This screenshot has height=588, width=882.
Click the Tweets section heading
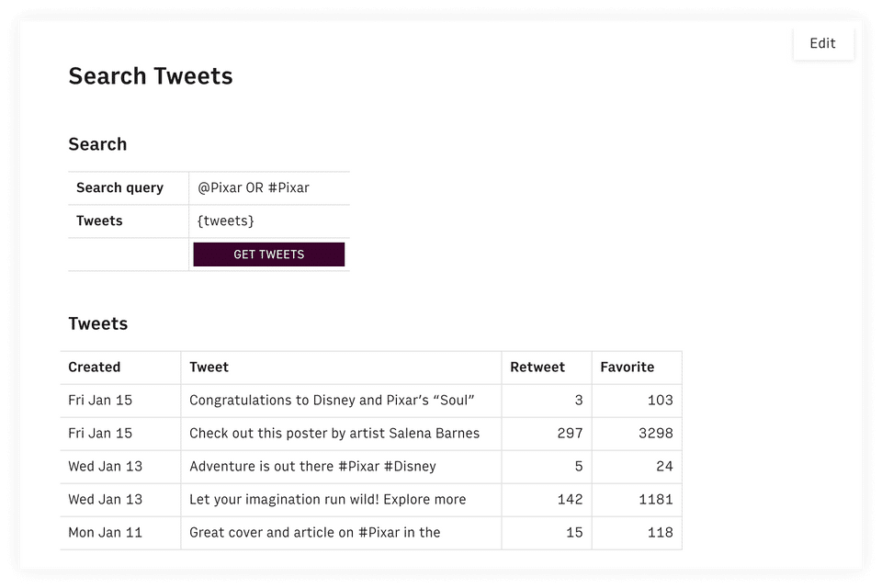[x=98, y=324]
